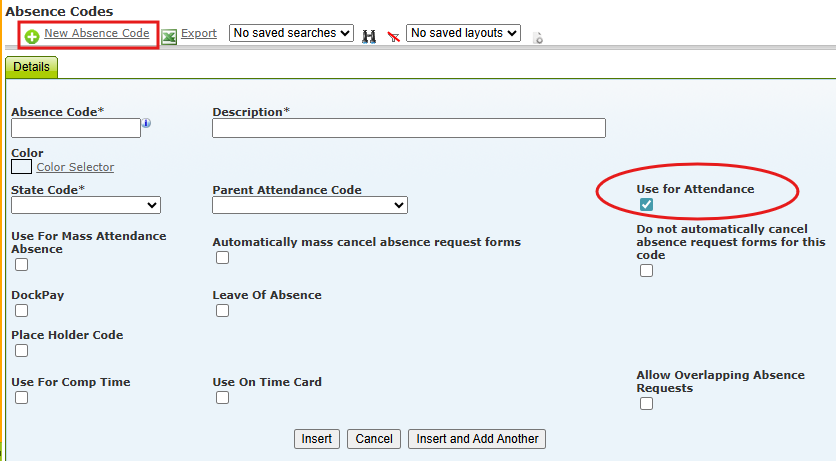
Task: Enable the DockPay checkbox
Action: click(x=21, y=311)
